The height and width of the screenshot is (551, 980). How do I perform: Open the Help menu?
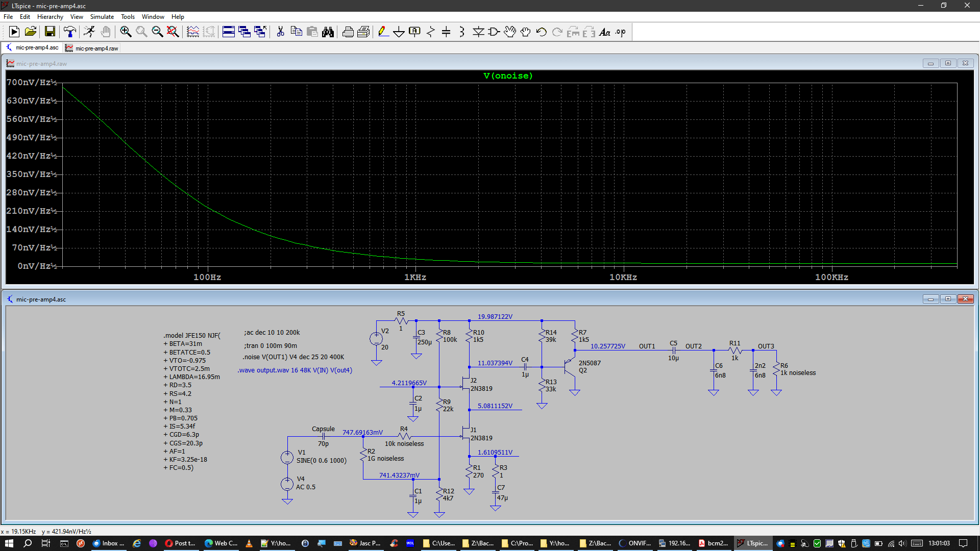[178, 17]
